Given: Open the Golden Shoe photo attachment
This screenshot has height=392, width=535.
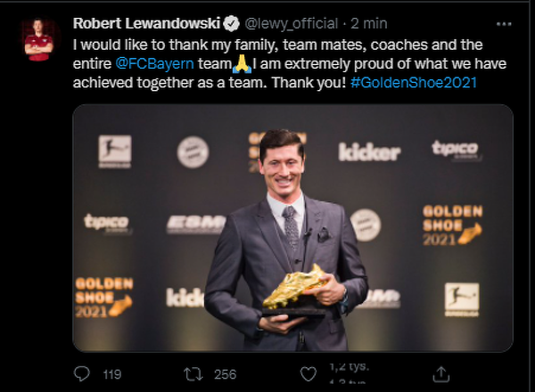Looking at the screenshot, I should [292, 227].
